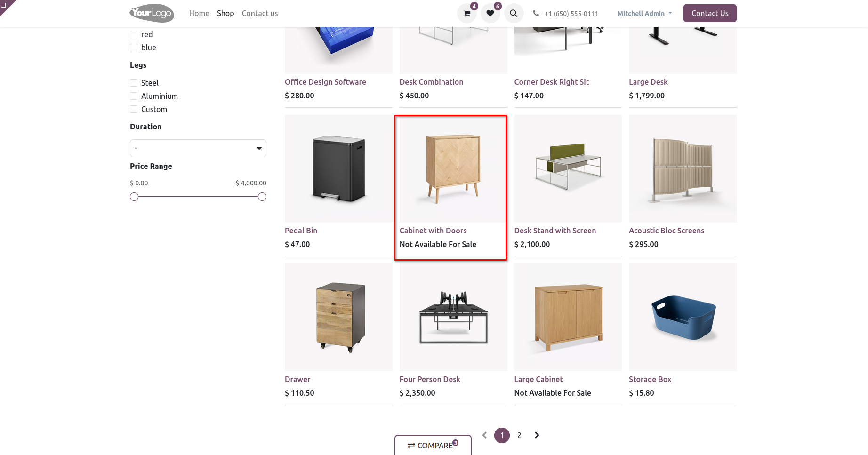Click the YourLogo site logo
This screenshot has height=455, width=868.
point(152,13)
